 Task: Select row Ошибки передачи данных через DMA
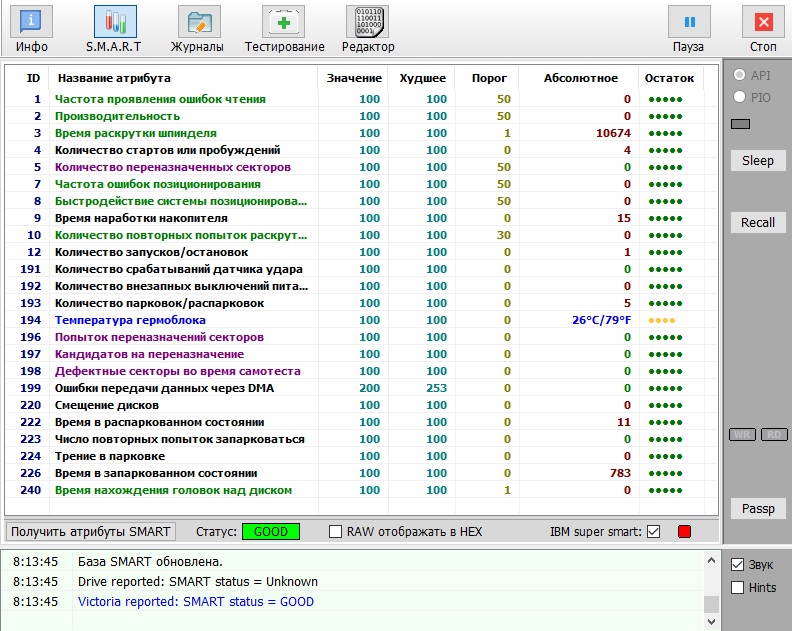coord(361,388)
